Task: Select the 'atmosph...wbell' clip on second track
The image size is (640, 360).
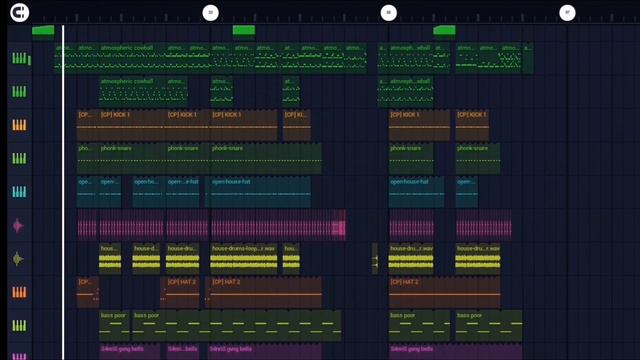Action: click(x=411, y=91)
